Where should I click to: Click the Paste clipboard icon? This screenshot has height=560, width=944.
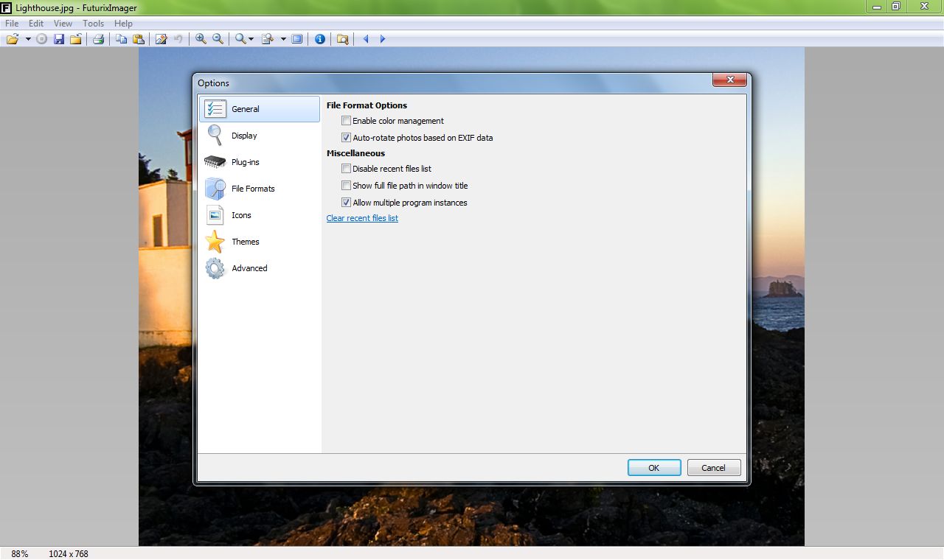(139, 39)
